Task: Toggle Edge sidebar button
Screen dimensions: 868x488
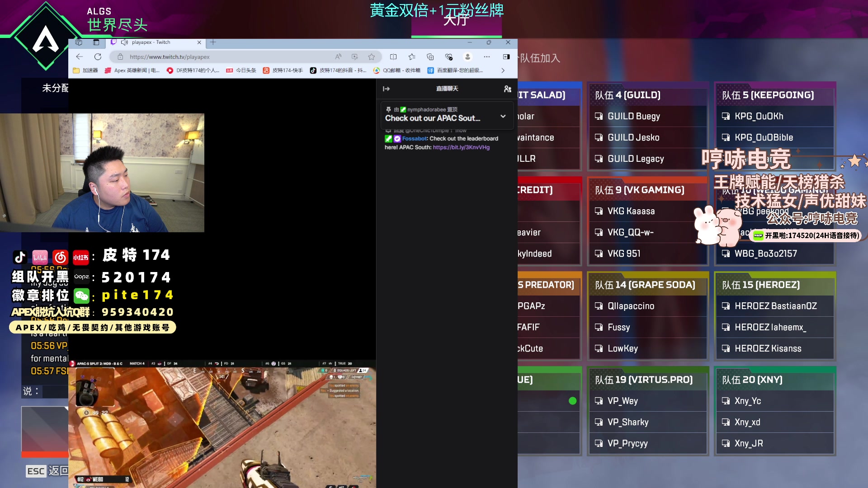Action: coord(506,56)
